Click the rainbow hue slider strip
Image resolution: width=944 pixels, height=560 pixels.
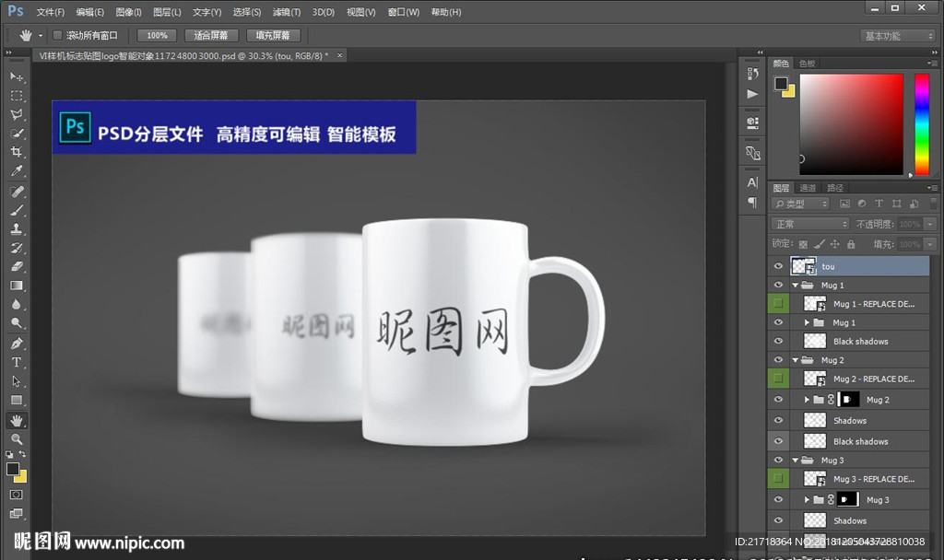click(921, 123)
